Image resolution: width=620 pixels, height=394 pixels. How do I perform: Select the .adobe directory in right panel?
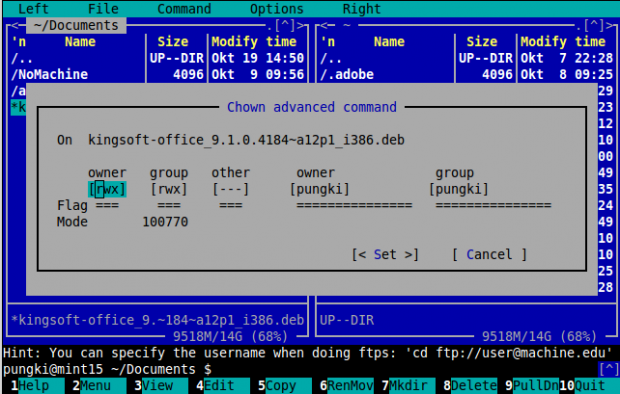[347, 74]
